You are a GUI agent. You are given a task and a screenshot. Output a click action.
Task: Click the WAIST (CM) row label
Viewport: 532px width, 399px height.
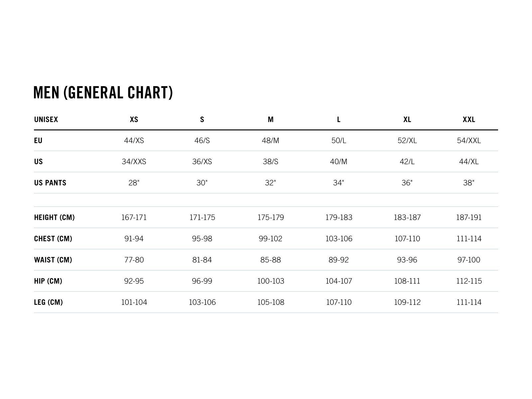tap(53, 260)
